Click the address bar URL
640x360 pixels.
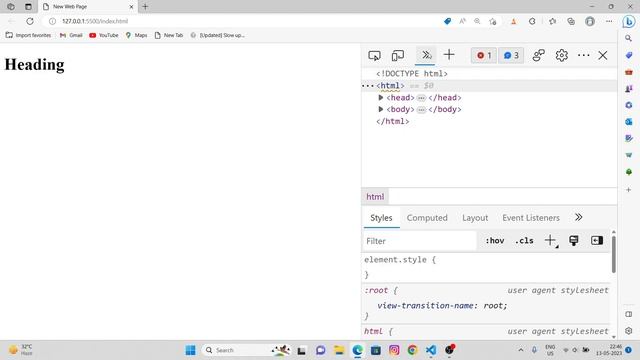point(95,21)
